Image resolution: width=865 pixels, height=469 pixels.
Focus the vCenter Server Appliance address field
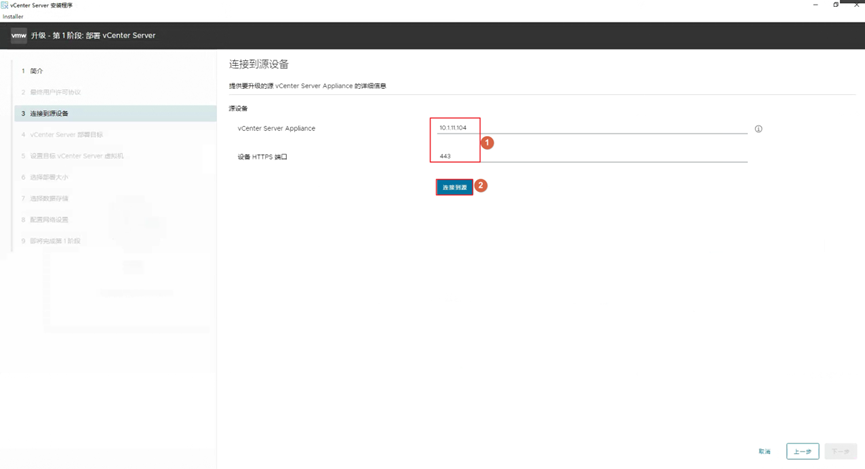click(592, 127)
